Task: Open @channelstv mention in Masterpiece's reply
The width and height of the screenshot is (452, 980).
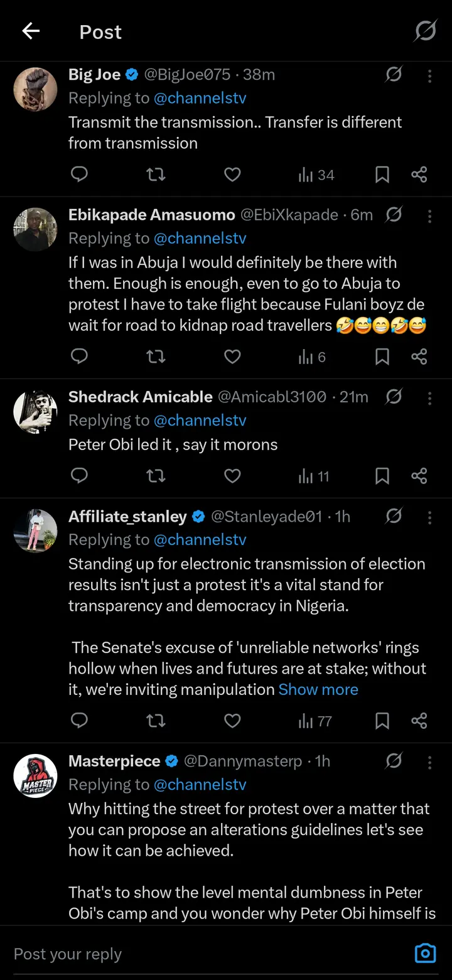Action: (x=200, y=785)
